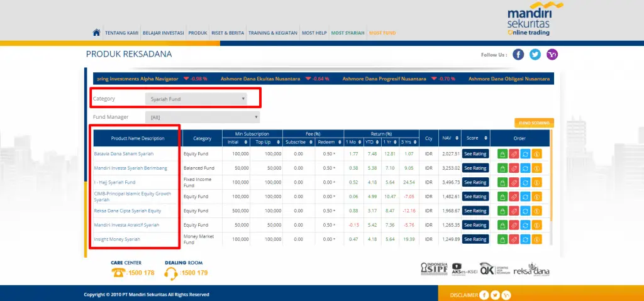Open Batavia Dana Saham Syariah fund link
The height and width of the screenshot is (301, 644).
point(124,154)
